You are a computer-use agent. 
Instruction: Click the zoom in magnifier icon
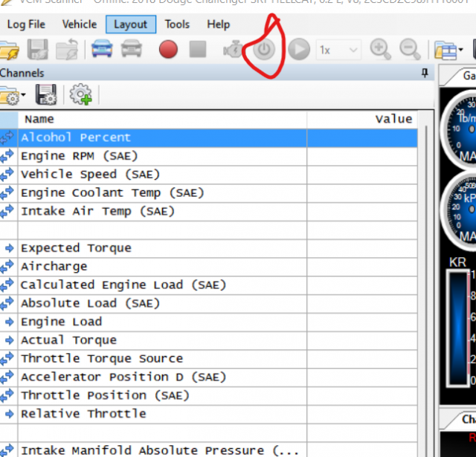380,50
